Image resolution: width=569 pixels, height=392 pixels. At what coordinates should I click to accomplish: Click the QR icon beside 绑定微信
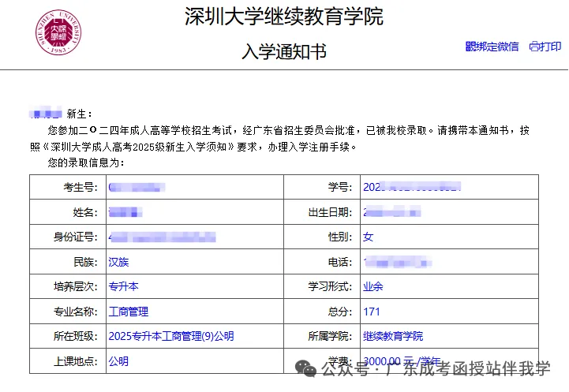click(470, 47)
